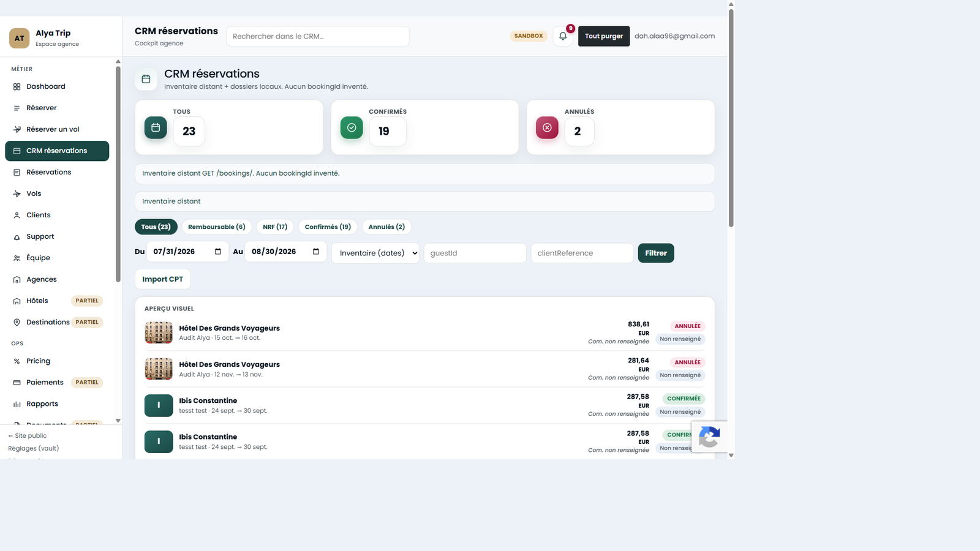
Task: Click the Vols plane icon
Action: 17,193
